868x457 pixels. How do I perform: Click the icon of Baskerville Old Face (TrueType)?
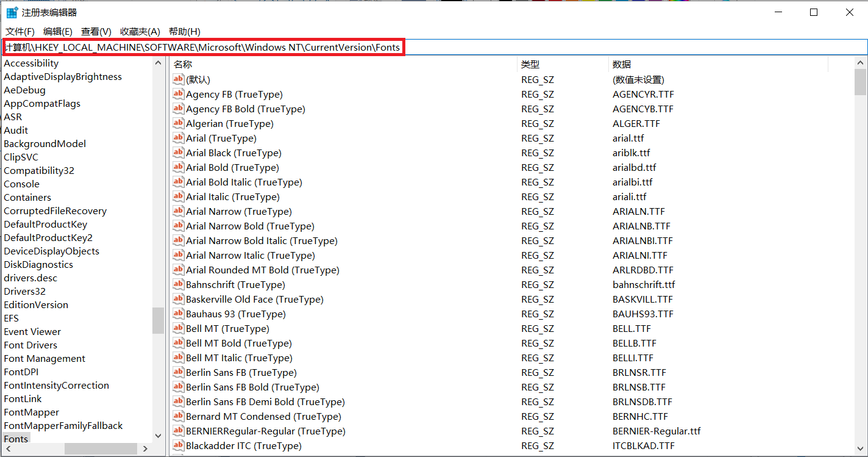pos(178,299)
